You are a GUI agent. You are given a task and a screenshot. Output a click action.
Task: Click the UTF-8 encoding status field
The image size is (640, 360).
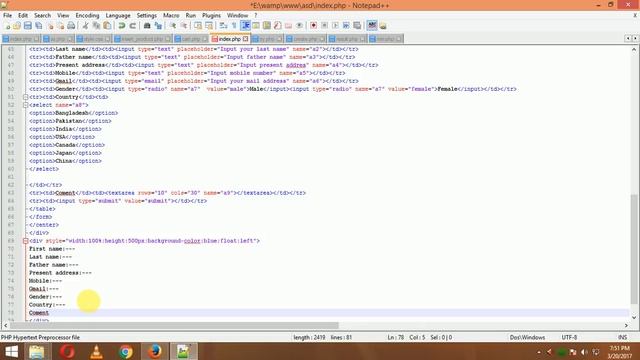569,338
